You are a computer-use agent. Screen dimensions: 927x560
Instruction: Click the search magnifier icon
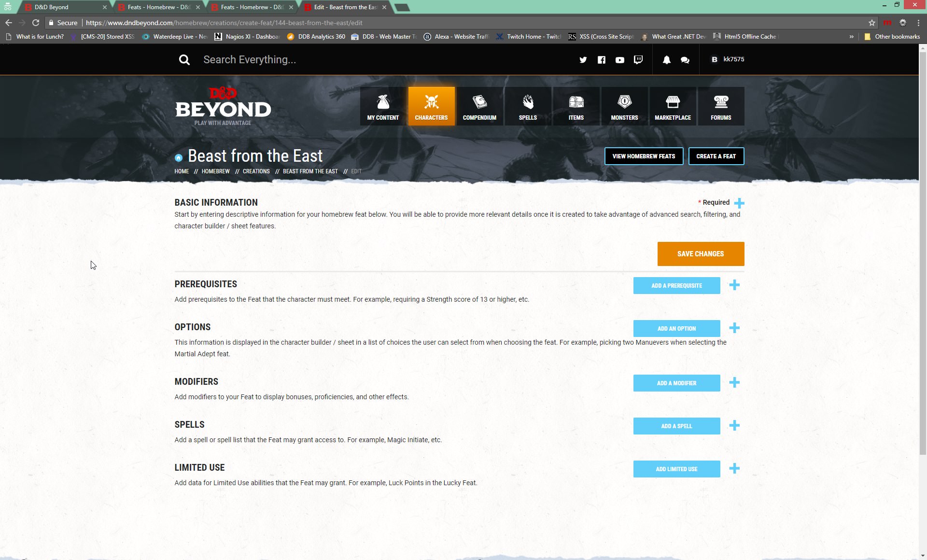pyautogui.click(x=184, y=60)
